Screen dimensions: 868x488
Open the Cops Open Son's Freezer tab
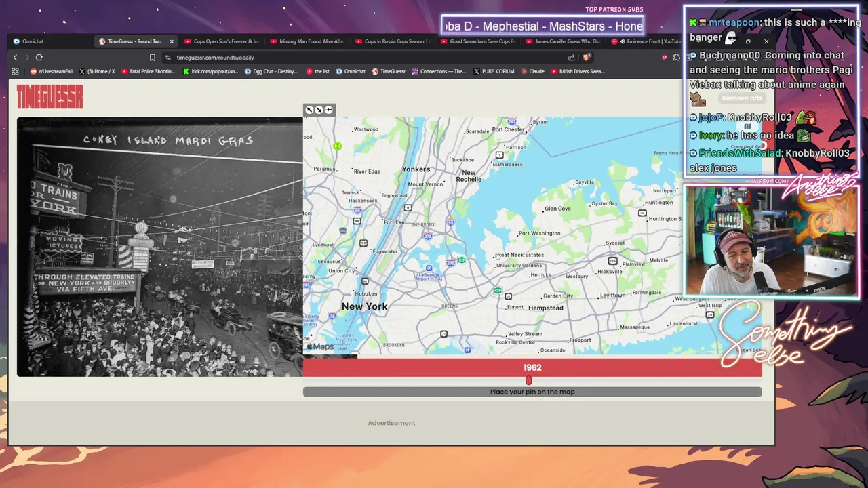220,41
